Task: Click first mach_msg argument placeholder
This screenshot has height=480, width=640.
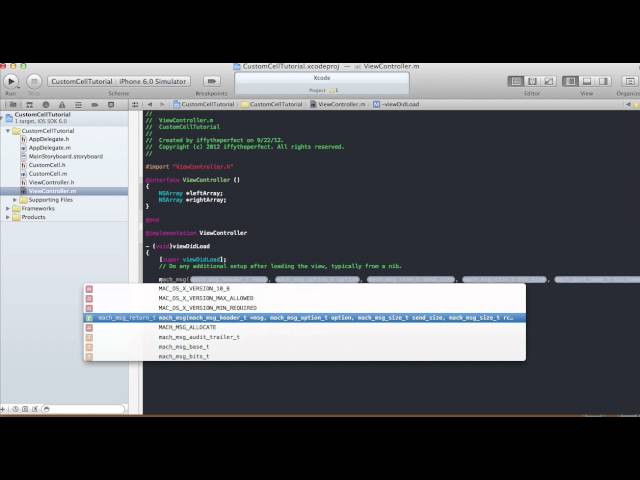Action: (x=229, y=280)
